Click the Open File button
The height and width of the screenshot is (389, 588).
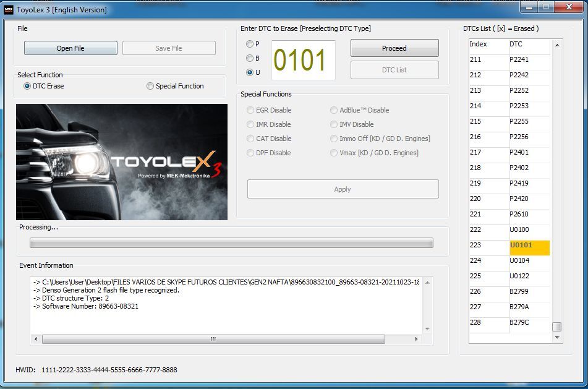70,48
